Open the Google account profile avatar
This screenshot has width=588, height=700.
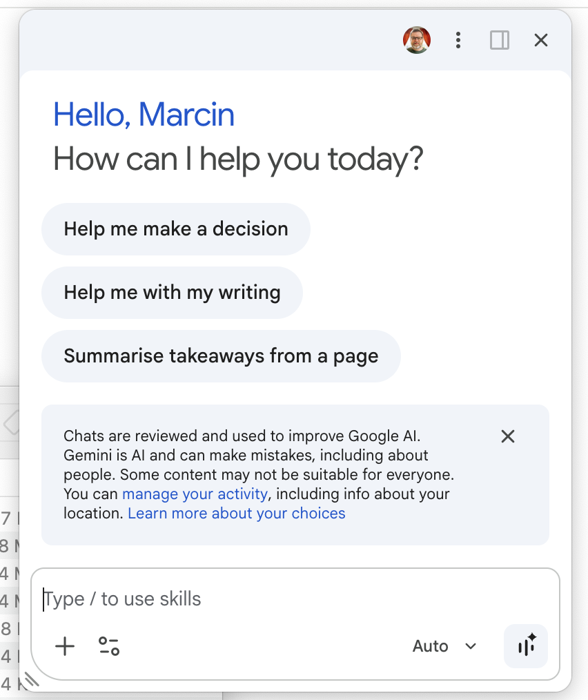pos(417,40)
